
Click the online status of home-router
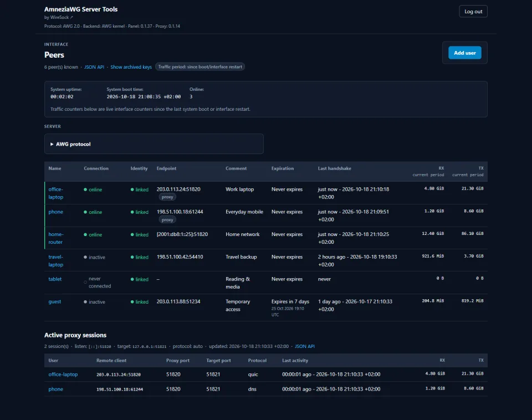click(x=93, y=235)
